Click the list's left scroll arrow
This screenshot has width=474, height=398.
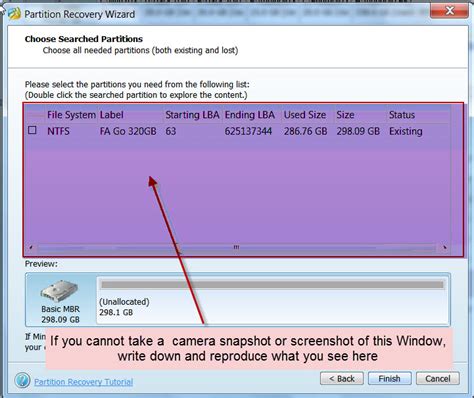(31, 247)
